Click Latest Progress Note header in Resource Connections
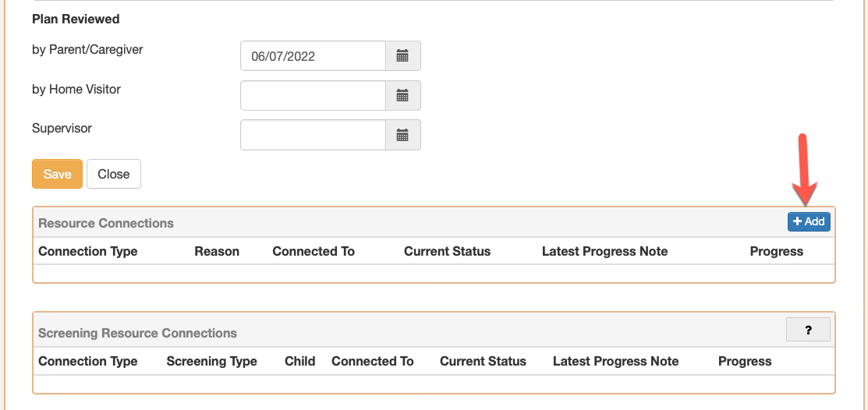 (x=604, y=251)
